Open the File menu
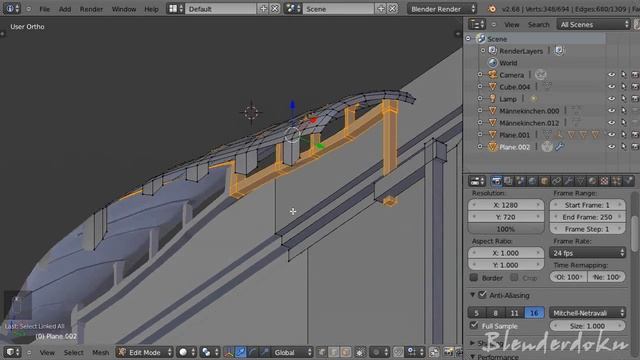This screenshot has height=360, width=640. (x=44, y=9)
